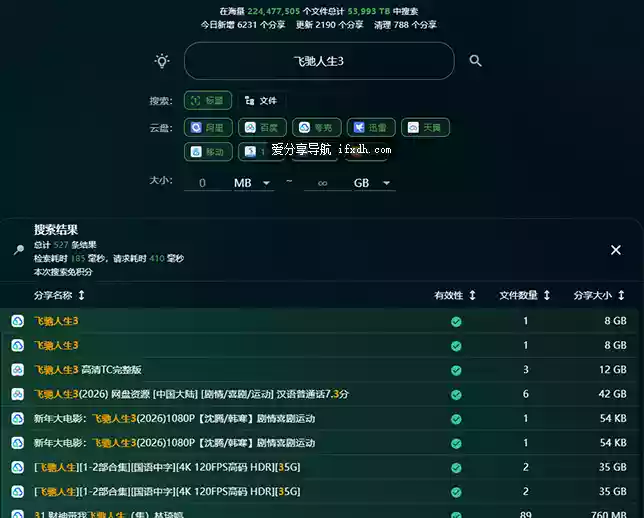Toggle the 迅雷 cloud drive filter

[x=371, y=127]
